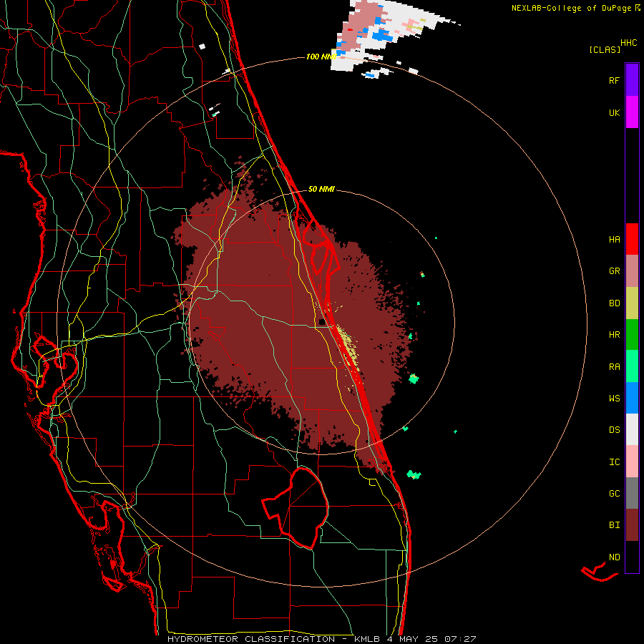Click the 50 NMI range ring label
Image resolution: width=644 pixels, height=644 pixels.
(x=321, y=189)
